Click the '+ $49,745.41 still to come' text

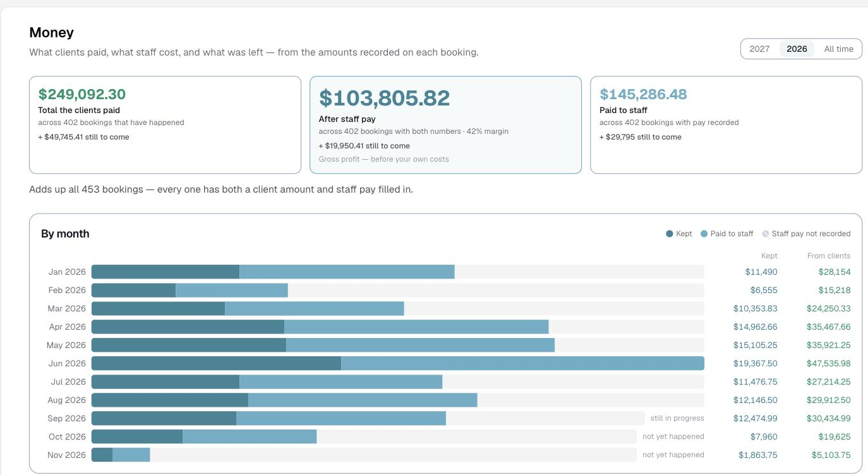point(83,137)
